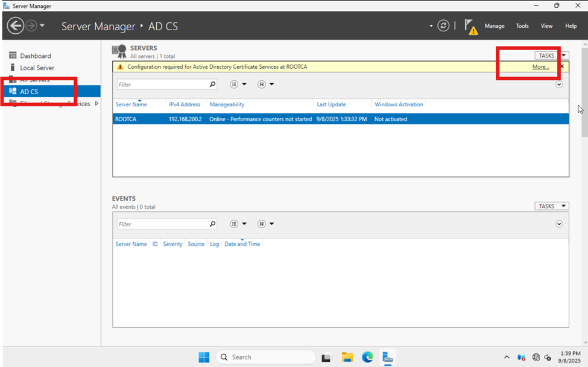Open the Servers list view options dropdown
The width and height of the screenshot is (588, 367).
click(x=238, y=85)
